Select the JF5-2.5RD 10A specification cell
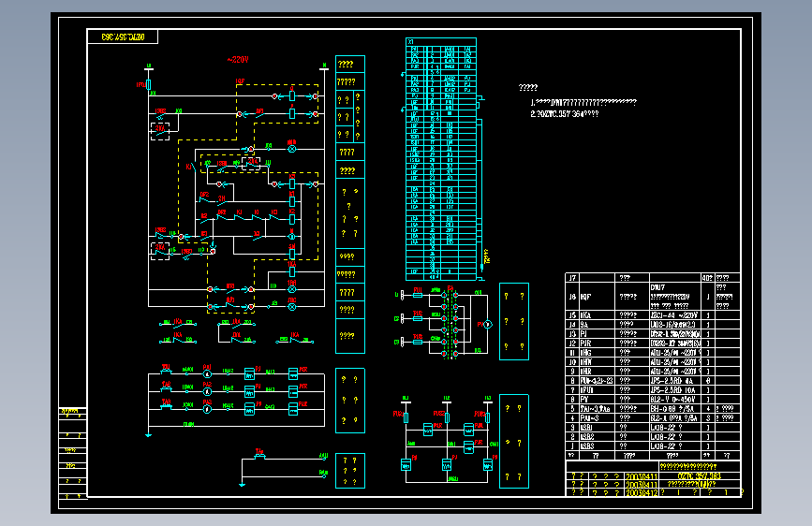 (x=674, y=389)
